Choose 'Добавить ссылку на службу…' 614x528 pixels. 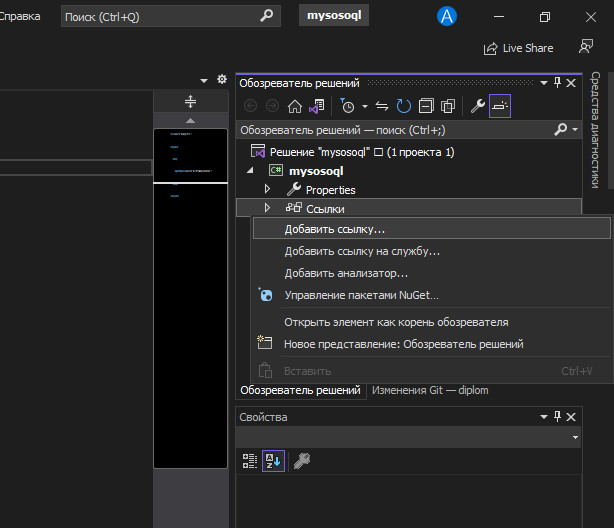coord(432,251)
